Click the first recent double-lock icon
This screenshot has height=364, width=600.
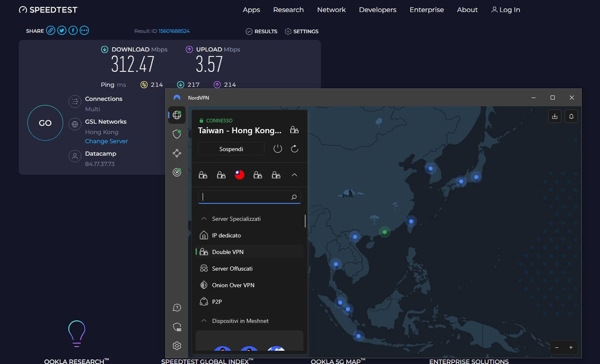(203, 175)
